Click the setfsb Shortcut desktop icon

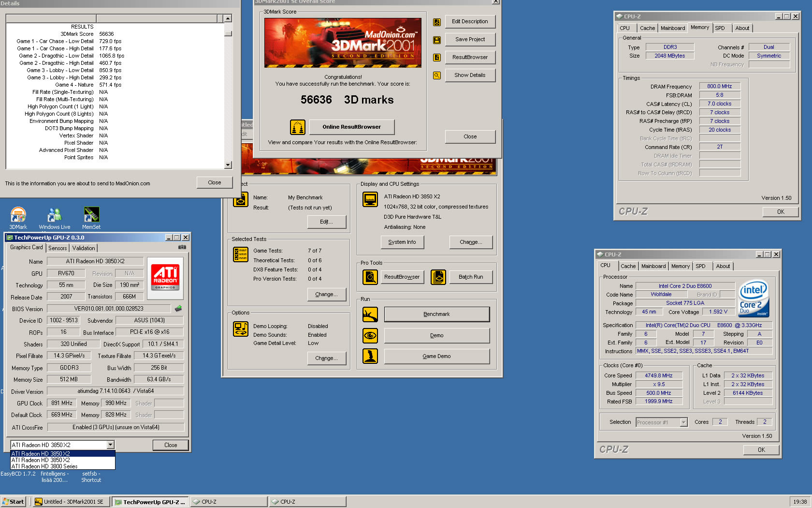click(91, 477)
